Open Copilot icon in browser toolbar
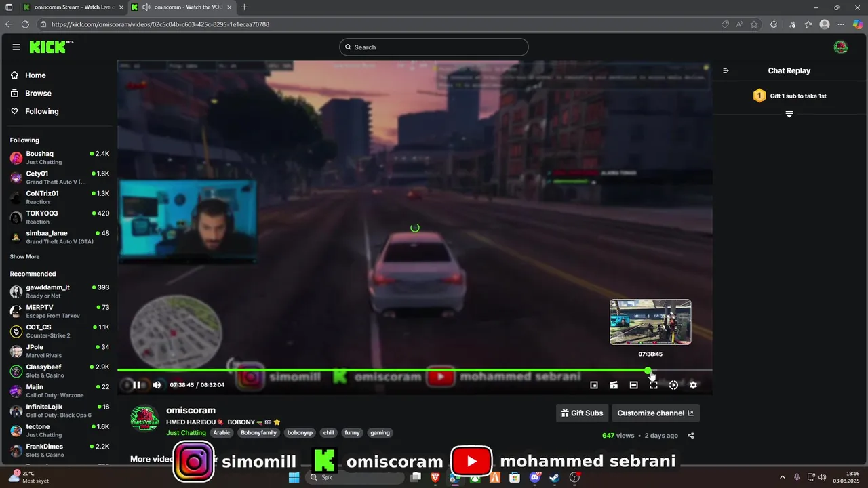This screenshot has width=868, height=488. (858, 24)
